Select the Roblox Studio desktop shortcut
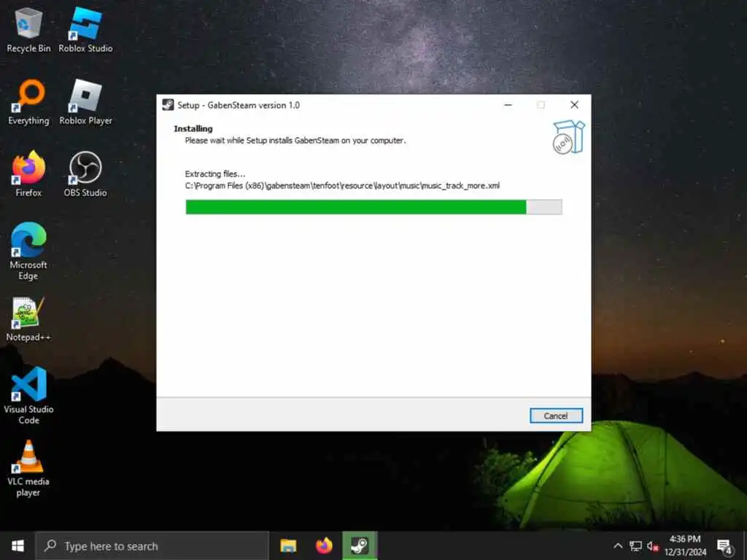 86,29
